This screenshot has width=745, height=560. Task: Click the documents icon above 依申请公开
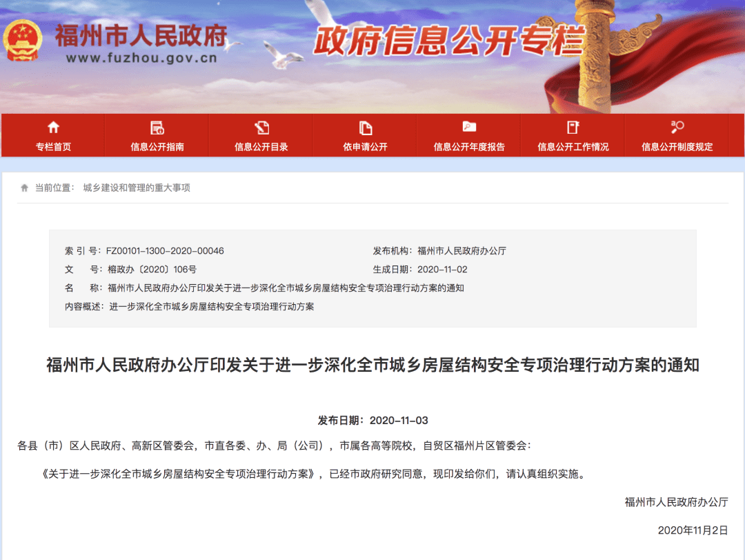[366, 128]
